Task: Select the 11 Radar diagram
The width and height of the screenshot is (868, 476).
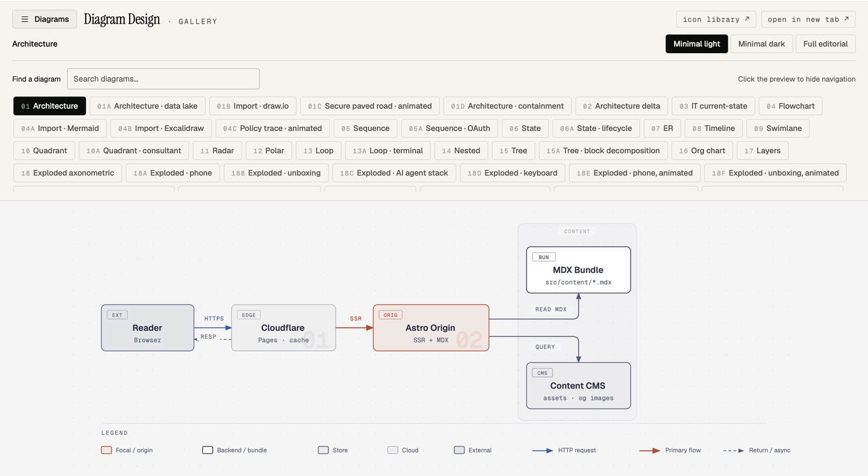Action: tap(218, 151)
